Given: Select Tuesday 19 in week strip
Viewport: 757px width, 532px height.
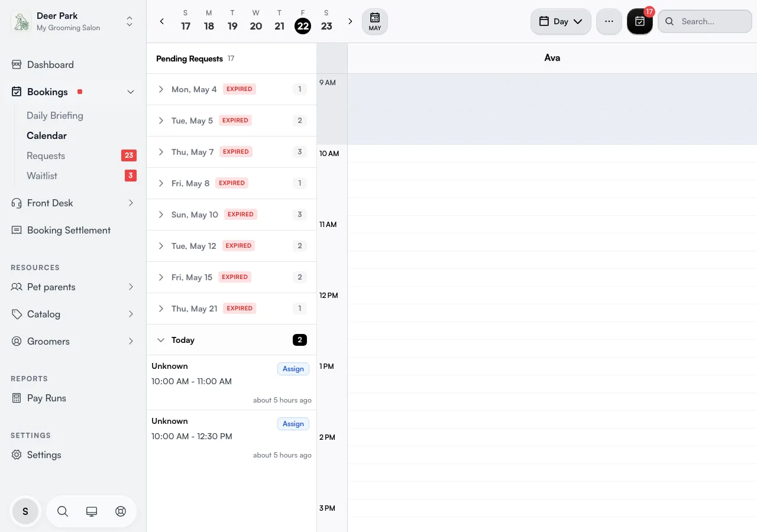Looking at the screenshot, I should click(x=232, y=21).
